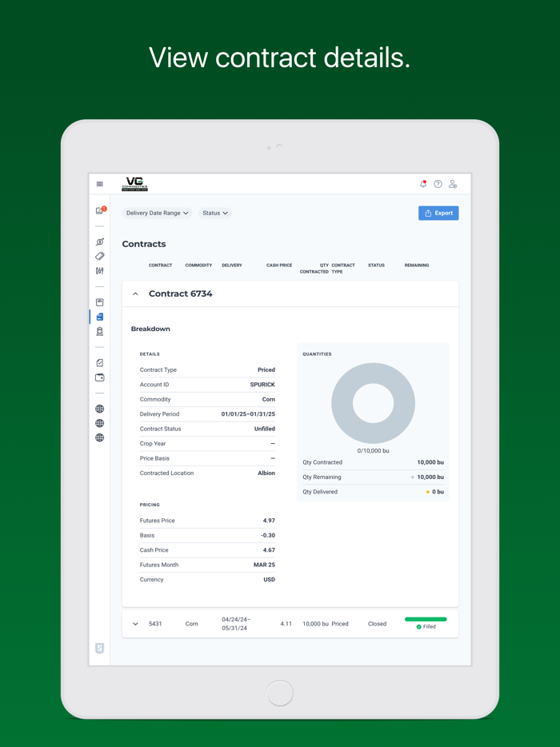The width and height of the screenshot is (560, 747).
Task: Sort by the CONTRACT column header
Action: pos(160,265)
